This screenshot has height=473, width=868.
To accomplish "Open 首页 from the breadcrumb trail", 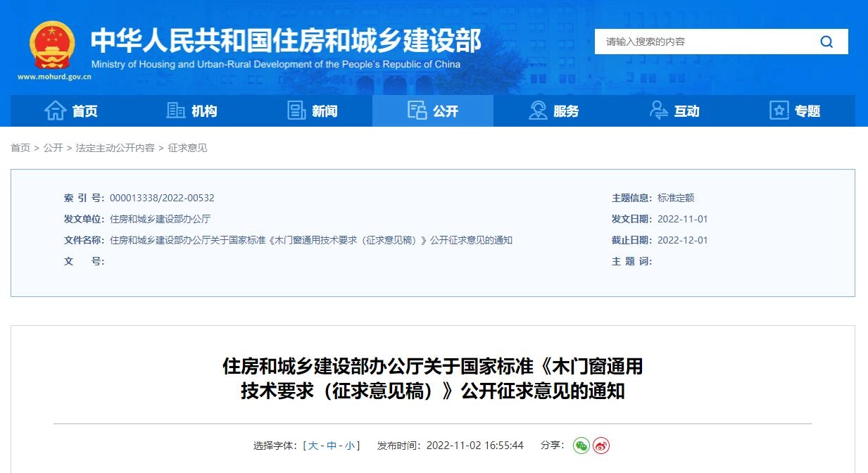I will (20, 148).
